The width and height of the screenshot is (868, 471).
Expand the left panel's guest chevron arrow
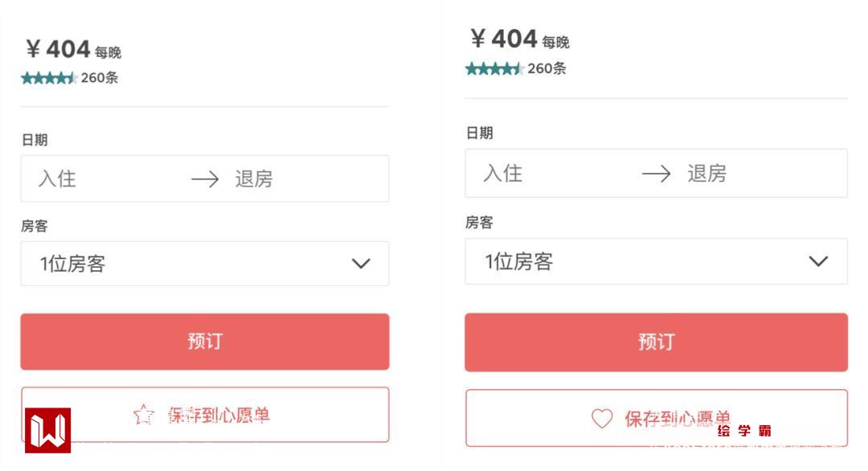pyautogui.click(x=361, y=264)
